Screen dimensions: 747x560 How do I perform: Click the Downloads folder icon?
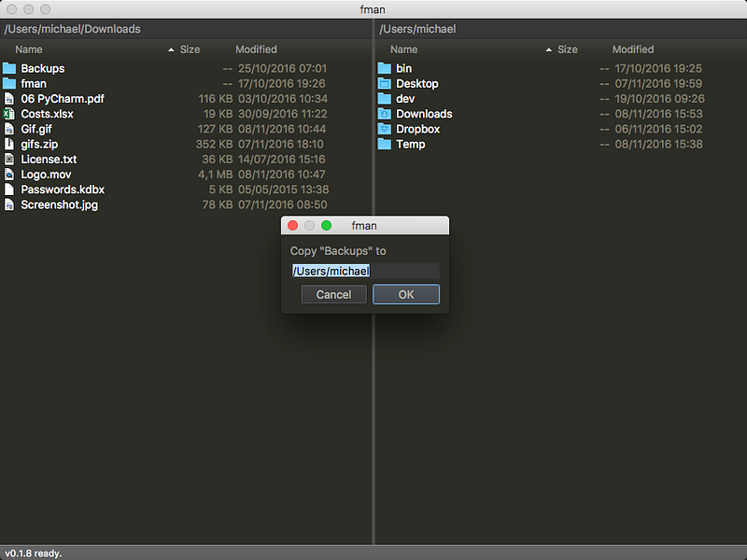[385, 114]
